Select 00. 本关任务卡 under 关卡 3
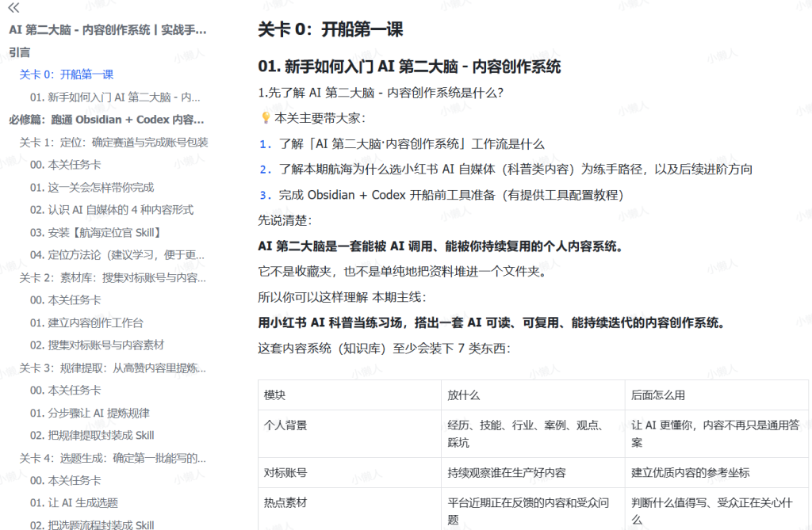 tap(65, 391)
